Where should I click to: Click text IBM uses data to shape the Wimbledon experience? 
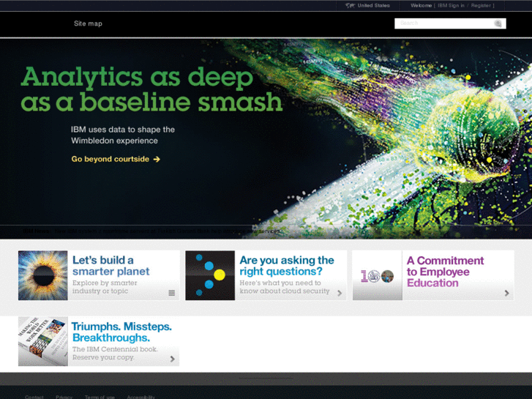tap(123, 135)
